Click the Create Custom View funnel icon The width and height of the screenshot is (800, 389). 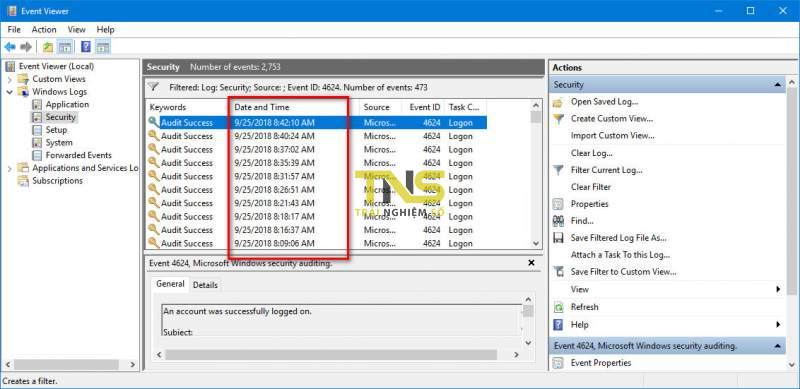pyautogui.click(x=559, y=119)
